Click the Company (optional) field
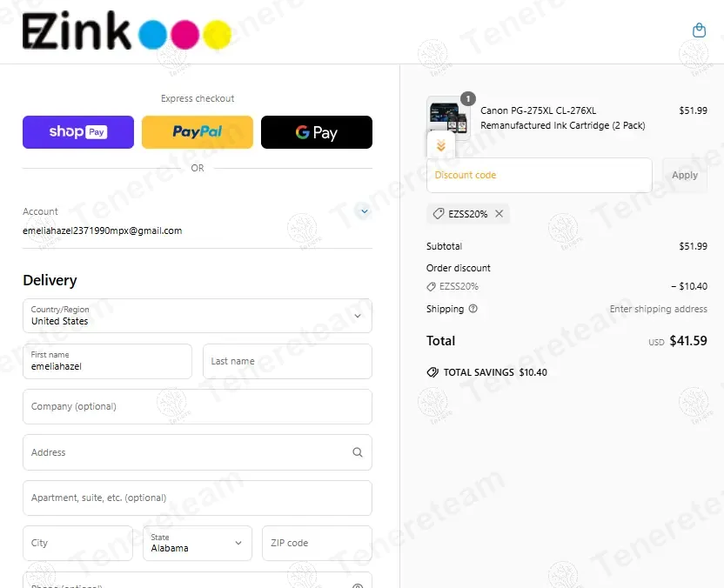Viewport: 724px width, 588px height. pos(198,406)
